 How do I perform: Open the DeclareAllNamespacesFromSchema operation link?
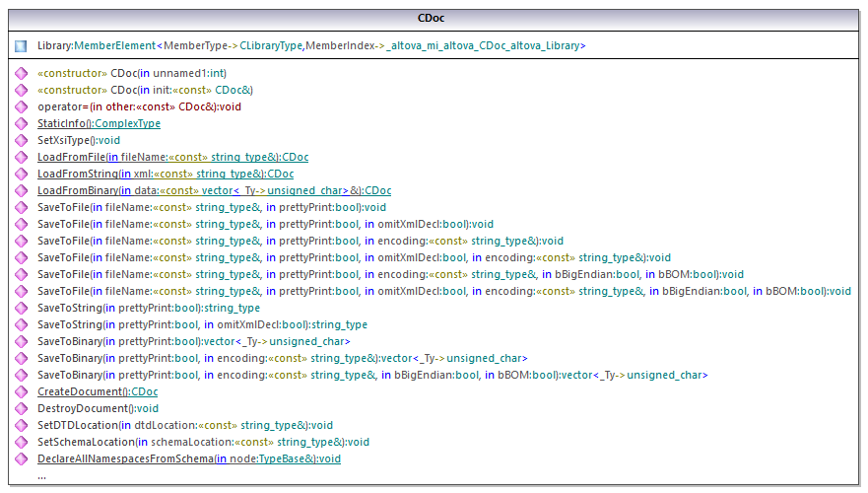[189, 458]
